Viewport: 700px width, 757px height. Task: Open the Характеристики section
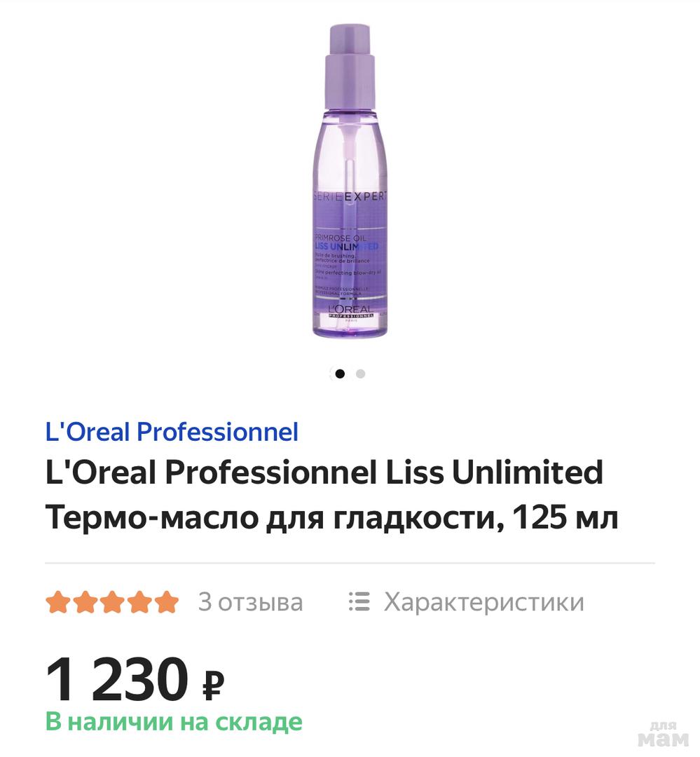(x=483, y=602)
